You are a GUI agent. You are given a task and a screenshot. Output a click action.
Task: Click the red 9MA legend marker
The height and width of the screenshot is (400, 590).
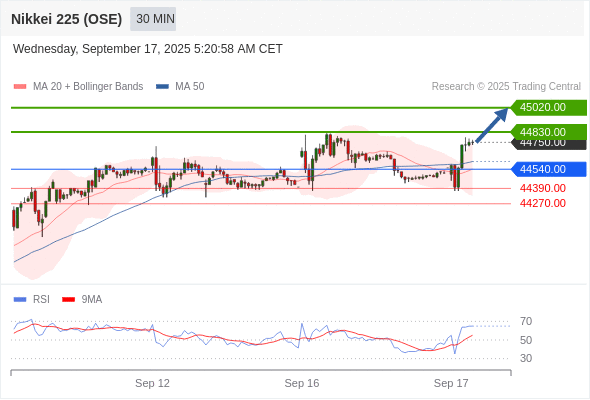[x=68, y=300]
